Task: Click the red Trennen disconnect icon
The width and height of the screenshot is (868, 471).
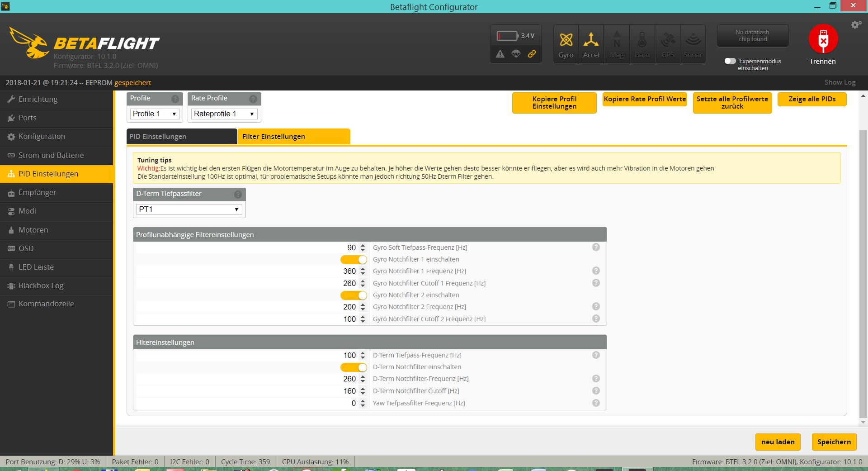Action: coord(823,39)
